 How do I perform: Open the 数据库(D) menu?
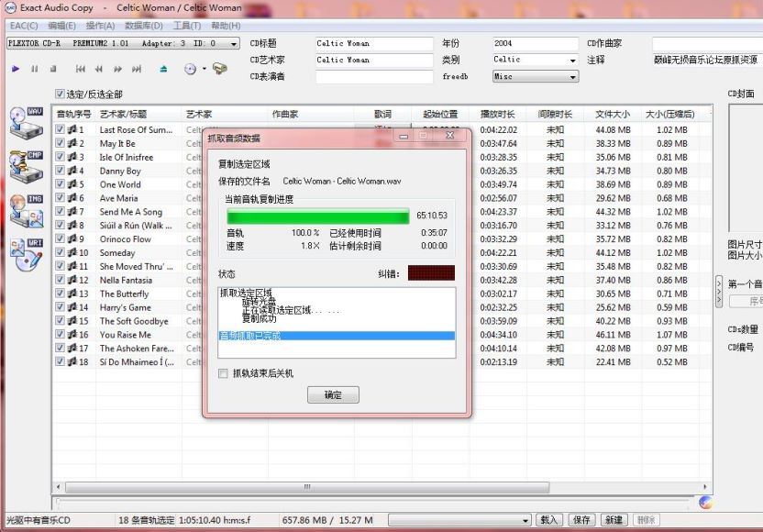point(144,26)
